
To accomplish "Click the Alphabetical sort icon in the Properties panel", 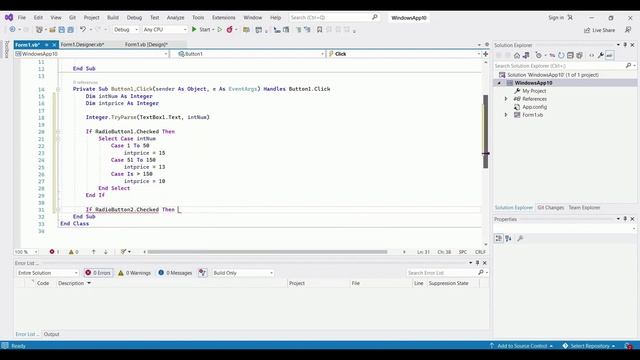I will coord(508,238).
